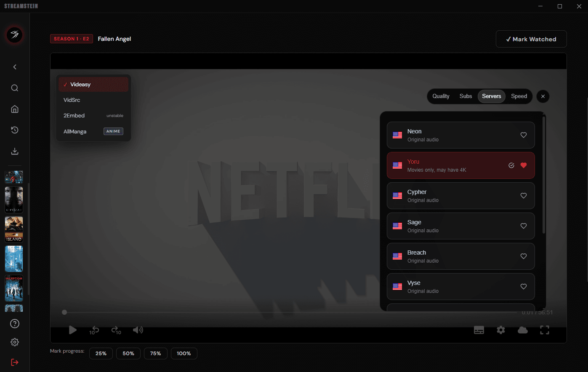The width and height of the screenshot is (588, 372).
Task: Go back using the sidebar chevron arrow
Action: 15,67
